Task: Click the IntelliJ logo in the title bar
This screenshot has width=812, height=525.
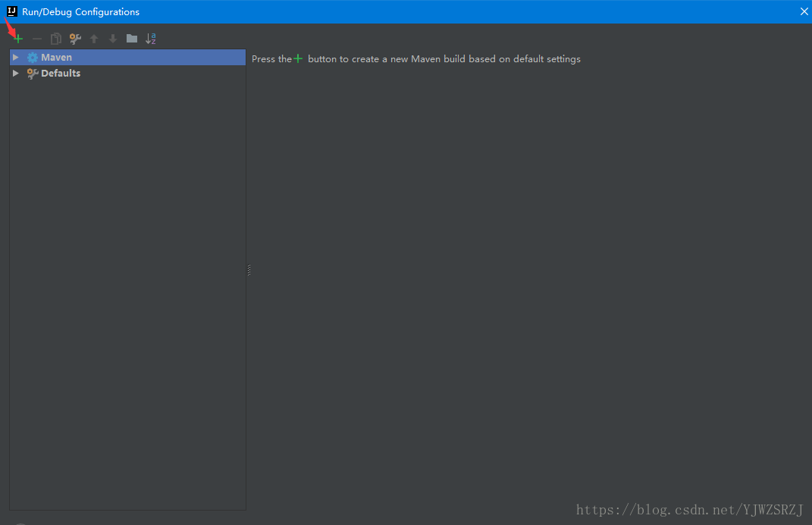Action: point(11,11)
